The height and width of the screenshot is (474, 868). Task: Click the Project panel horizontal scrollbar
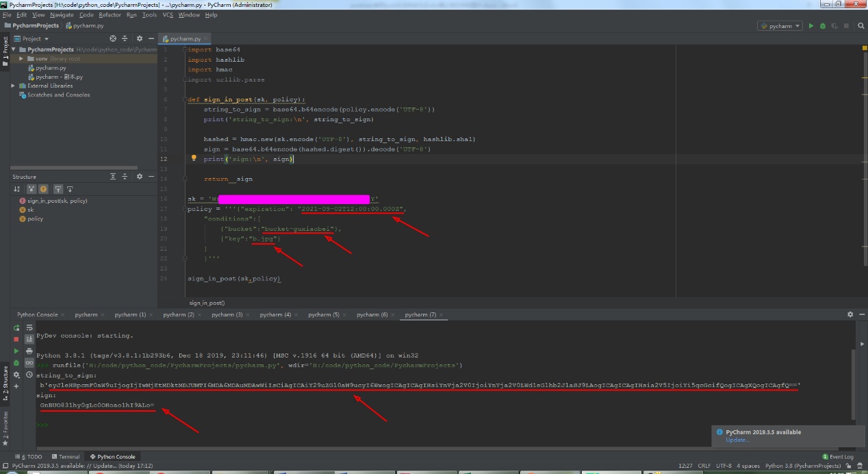[x=74, y=168]
